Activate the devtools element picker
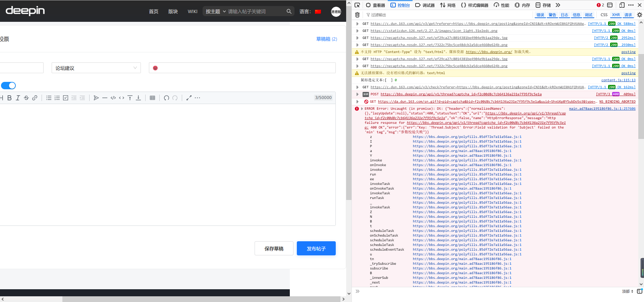The height and width of the screenshot is (302, 644). (x=357, y=5)
